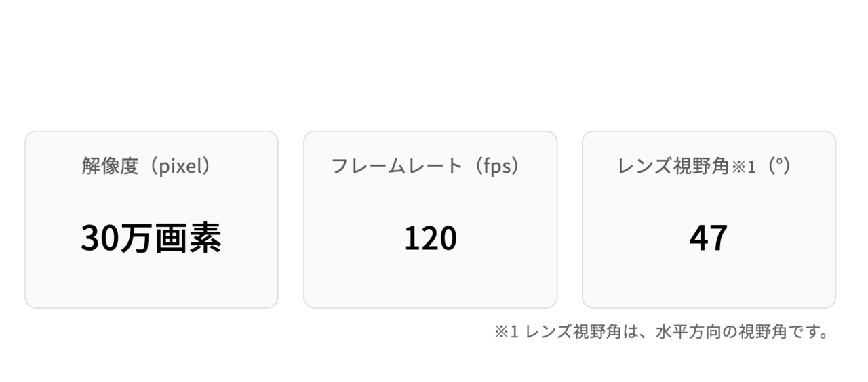
Task: Click the word pixel in resolution heading
Action: point(184,167)
